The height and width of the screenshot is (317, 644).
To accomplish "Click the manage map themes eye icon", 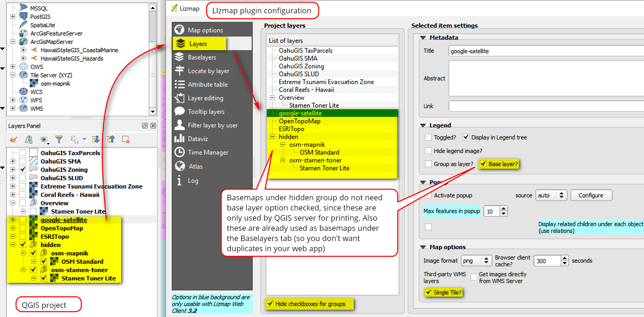I will [44, 139].
